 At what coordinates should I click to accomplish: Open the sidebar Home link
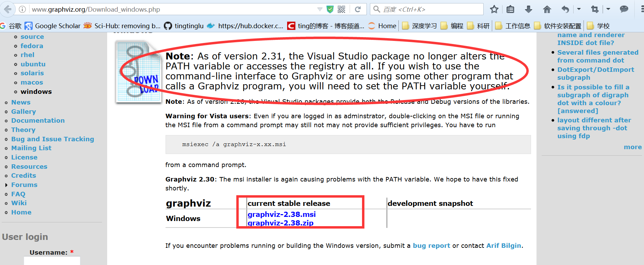tap(21, 212)
